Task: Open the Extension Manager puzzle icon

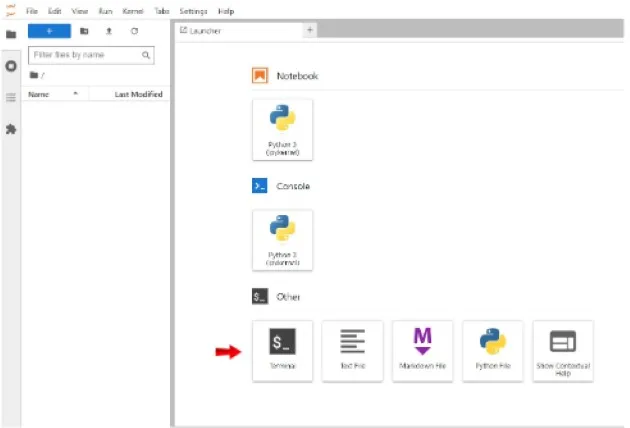Action: pyautogui.click(x=11, y=129)
